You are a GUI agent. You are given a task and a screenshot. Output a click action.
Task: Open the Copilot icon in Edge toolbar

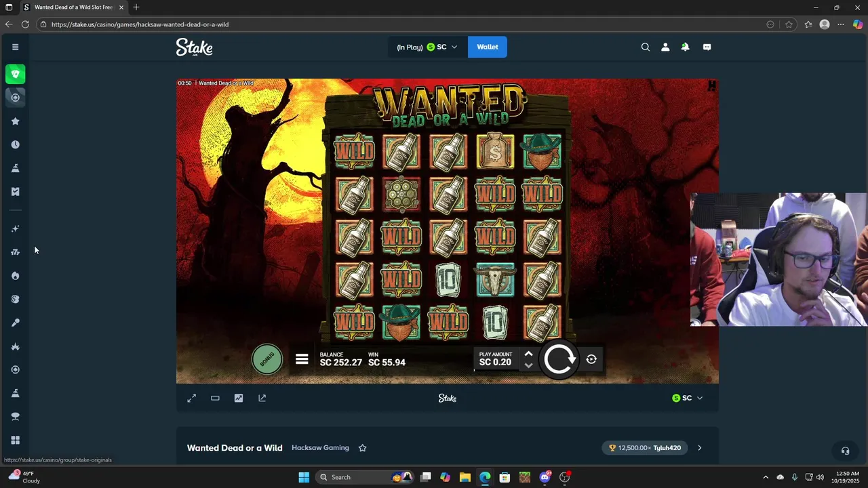858,24
